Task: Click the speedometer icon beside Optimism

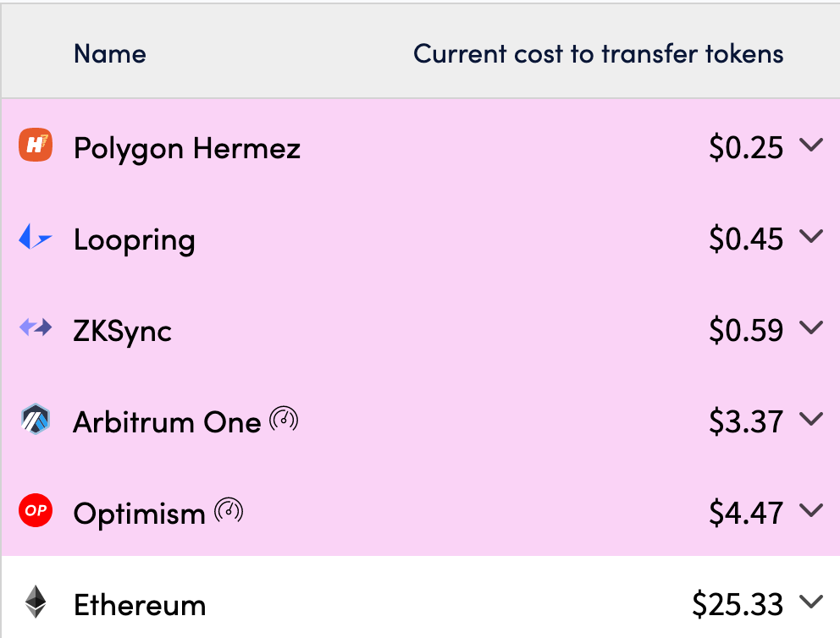Action: click(x=229, y=510)
